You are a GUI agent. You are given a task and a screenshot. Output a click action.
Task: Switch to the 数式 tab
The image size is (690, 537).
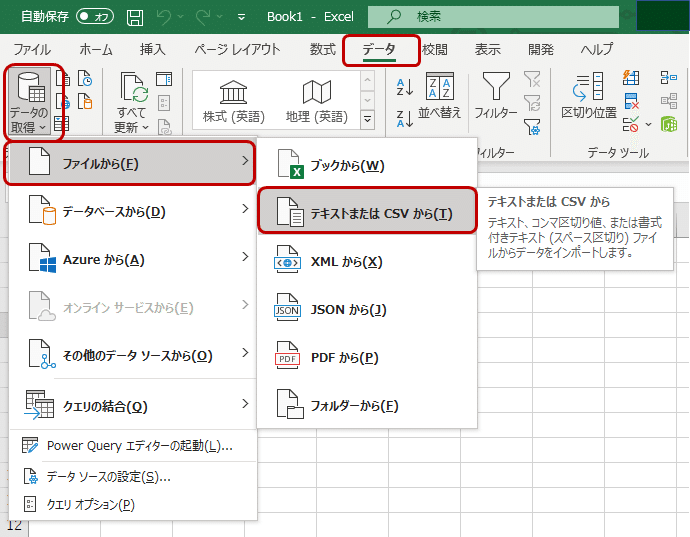pos(323,49)
